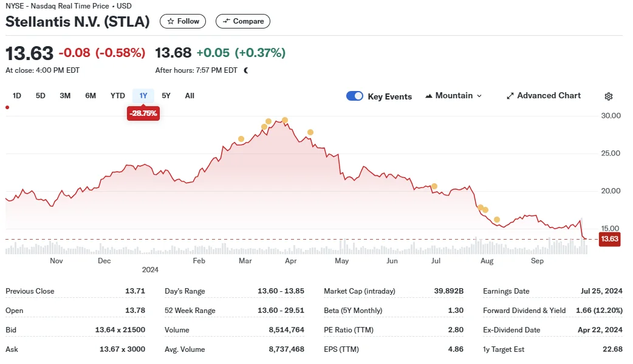Viewport: 633px width, 364px height.
Task: Select the YTD time range tab
Action: pyautogui.click(x=117, y=95)
